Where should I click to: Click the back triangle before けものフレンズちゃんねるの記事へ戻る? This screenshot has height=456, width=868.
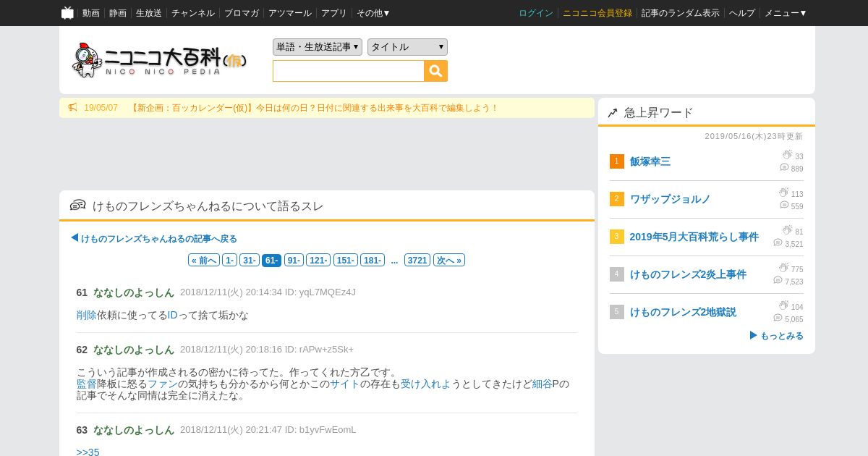click(75, 237)
